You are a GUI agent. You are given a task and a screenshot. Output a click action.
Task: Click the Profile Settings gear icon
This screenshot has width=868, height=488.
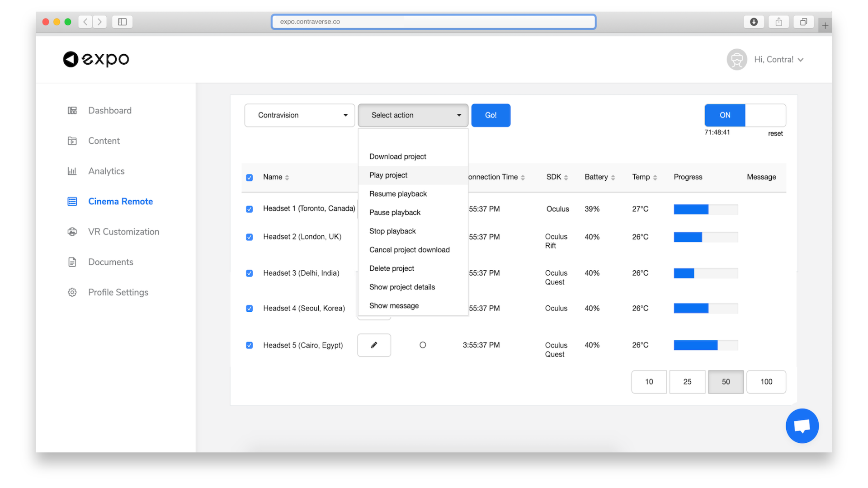point(72,292)
